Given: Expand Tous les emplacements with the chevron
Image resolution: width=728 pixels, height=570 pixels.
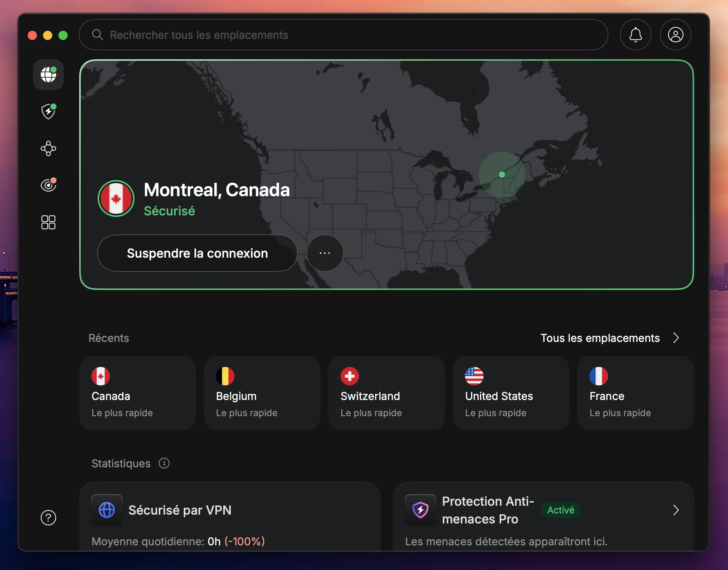Looking at the screenshot, I should tap(676, 338).
